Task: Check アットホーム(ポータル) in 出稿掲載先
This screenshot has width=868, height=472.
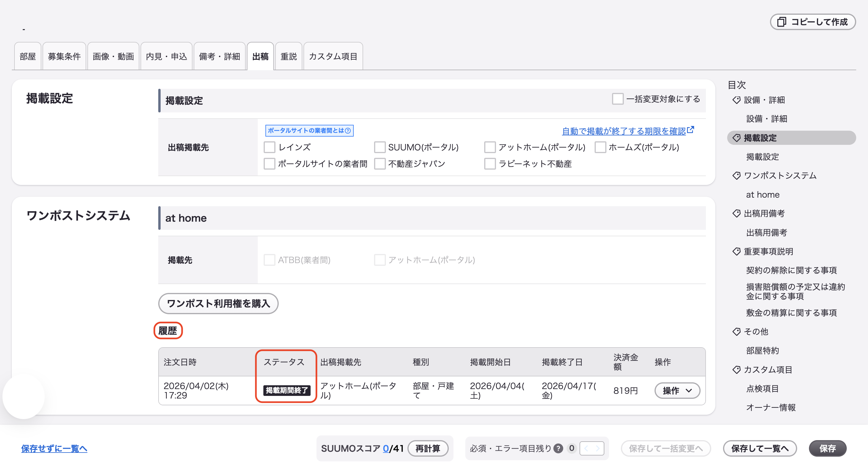Action: click(x=490, y=147)
